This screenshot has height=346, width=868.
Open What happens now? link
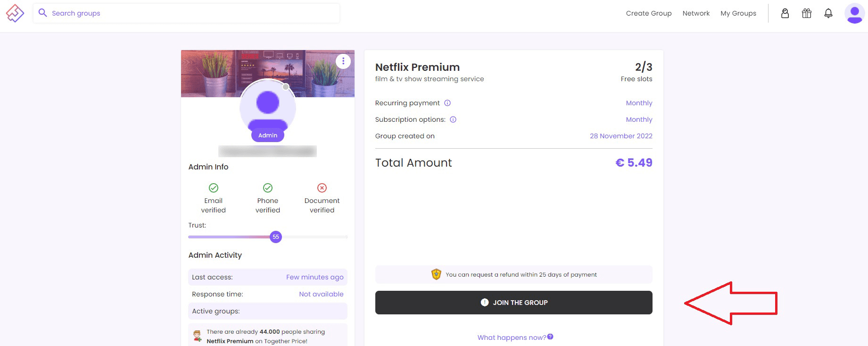512,338
